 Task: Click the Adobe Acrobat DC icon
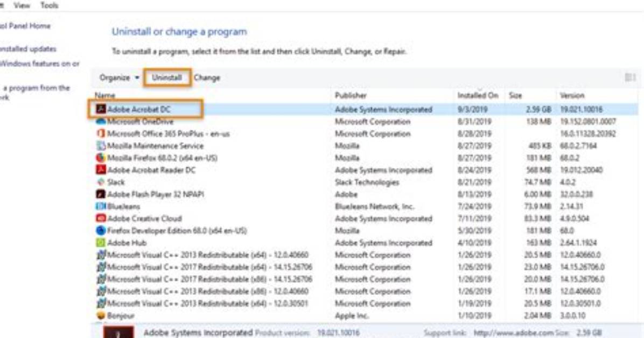tap(101, 109)
